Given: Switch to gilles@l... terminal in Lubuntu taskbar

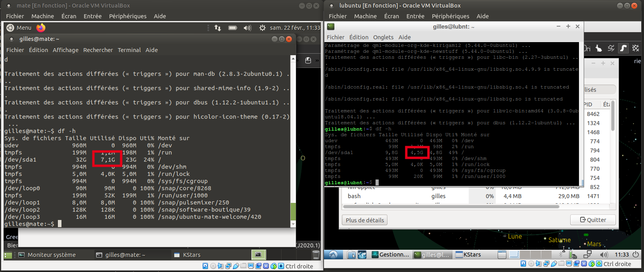Looking at the screenshot, I should click(x=432, y=255).
